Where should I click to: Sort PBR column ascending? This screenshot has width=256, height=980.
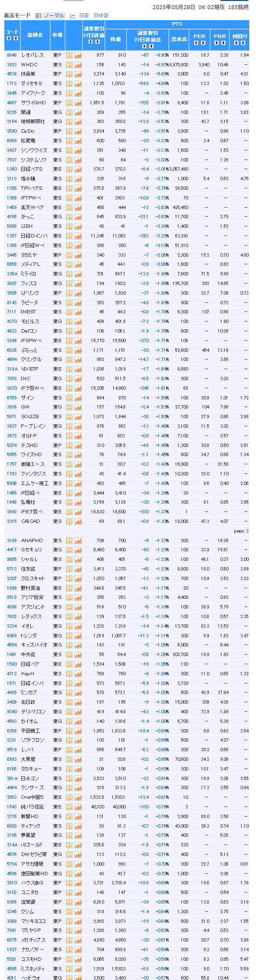click(217, 43)
